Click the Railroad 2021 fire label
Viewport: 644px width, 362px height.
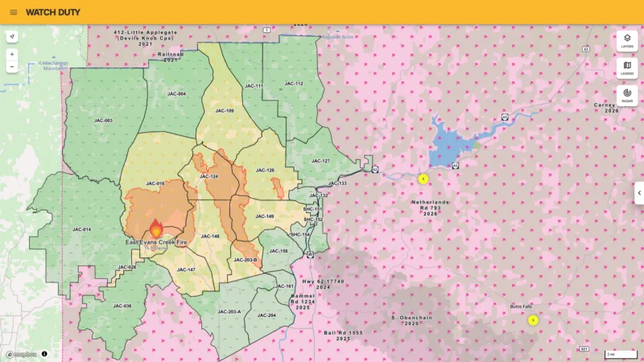171,57
